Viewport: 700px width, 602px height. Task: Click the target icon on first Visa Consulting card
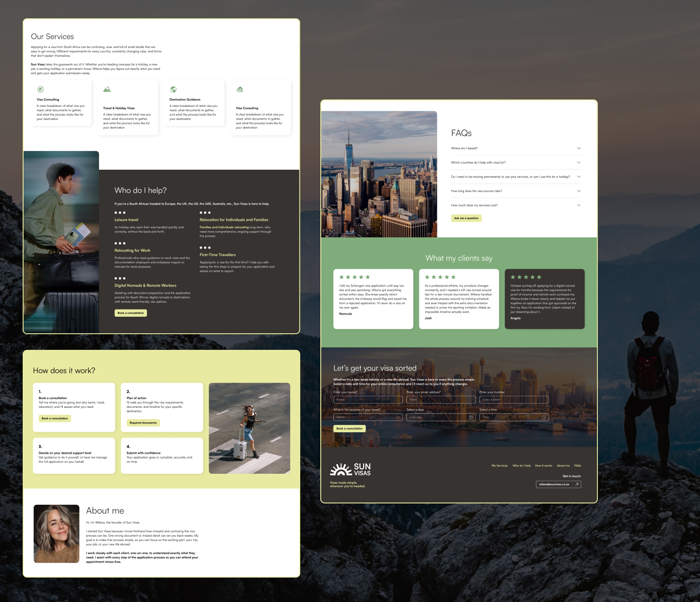click(40, 89)
